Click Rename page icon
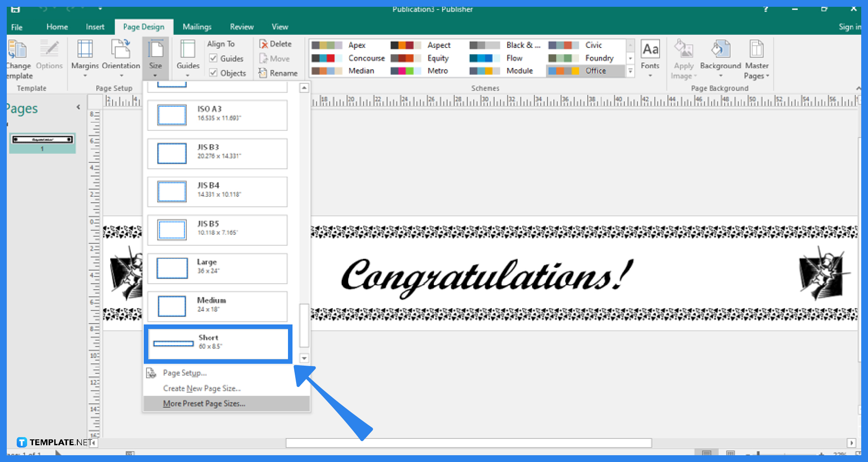 263,73
